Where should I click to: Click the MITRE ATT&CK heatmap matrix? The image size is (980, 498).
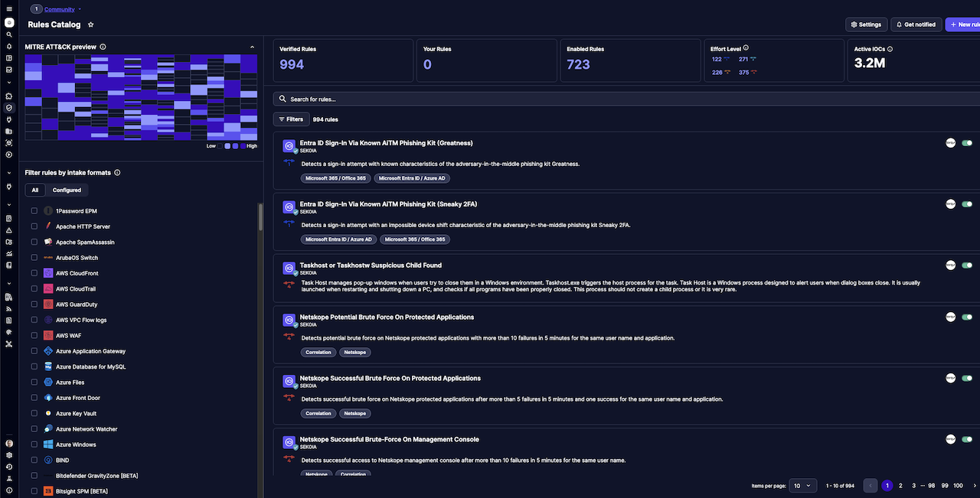[x=141, y=97]
